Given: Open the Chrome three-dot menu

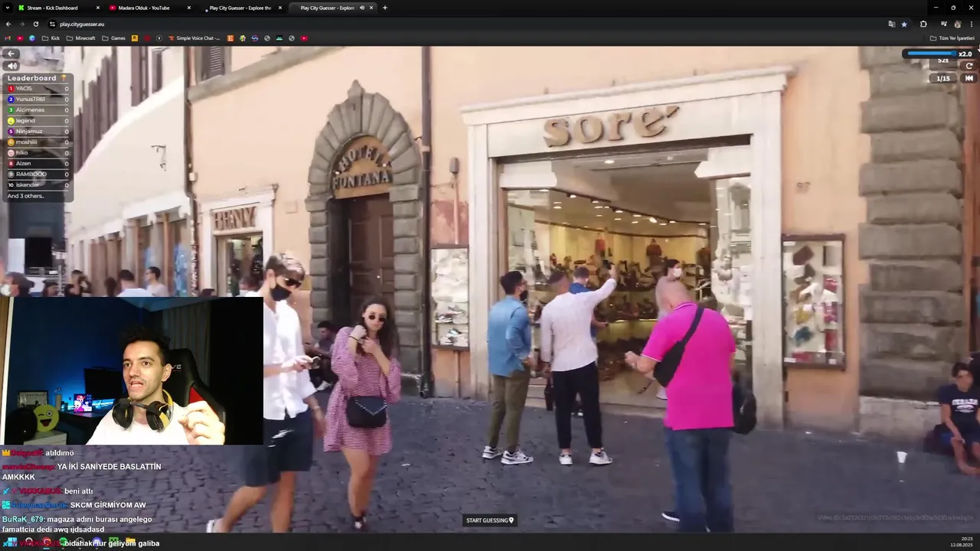Looking at the screenshot, I should [972, 24].
